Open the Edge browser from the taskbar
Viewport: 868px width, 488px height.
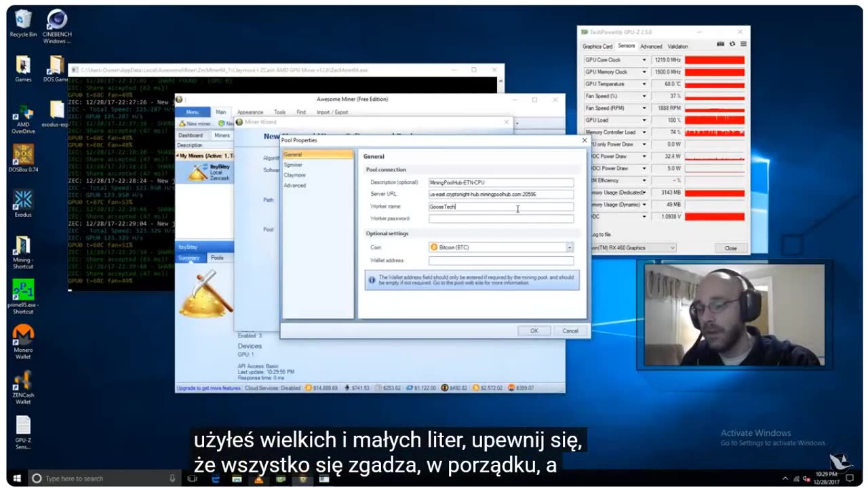click(x=215, y=479)
